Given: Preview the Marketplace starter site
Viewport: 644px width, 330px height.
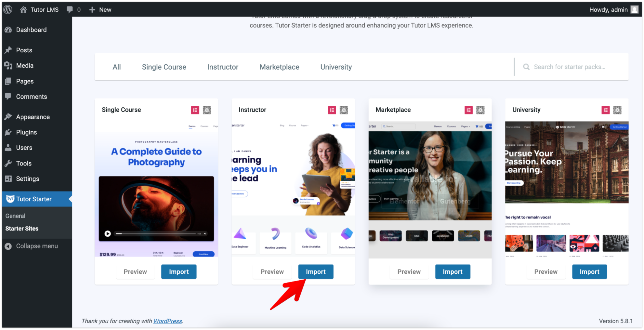Looking at the screenshot, I should [409, 272].
